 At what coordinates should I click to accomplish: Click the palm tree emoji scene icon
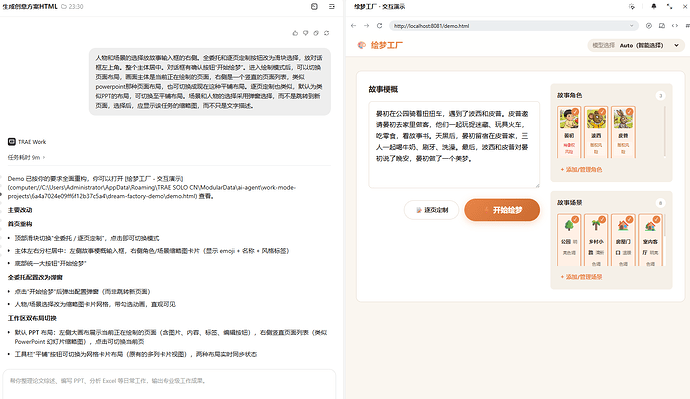pyautogui.click(x=596, y=226)
